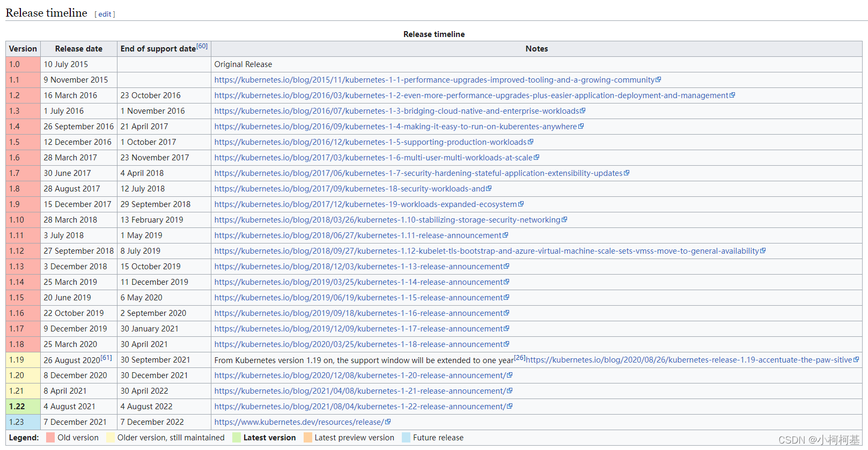868x450 pixels.
Task: Open the Kubernetes 1-16 release announcement link
Action: pos(358,313)
